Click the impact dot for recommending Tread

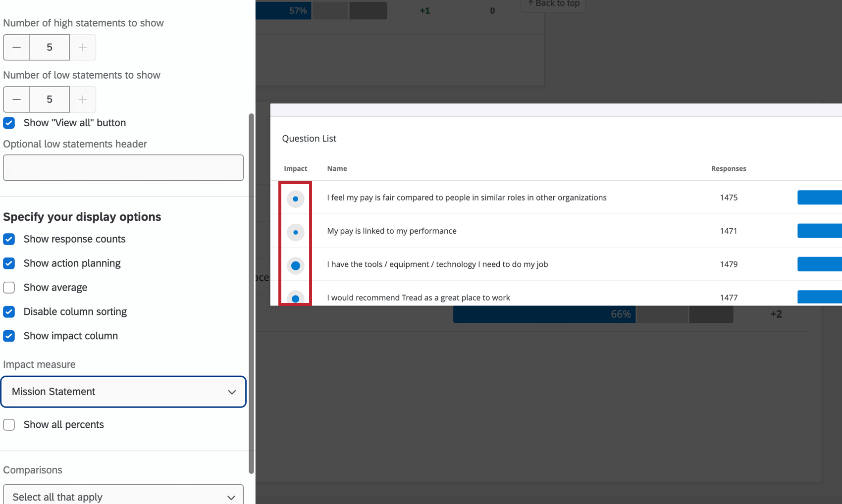click(x=295, y=298)
